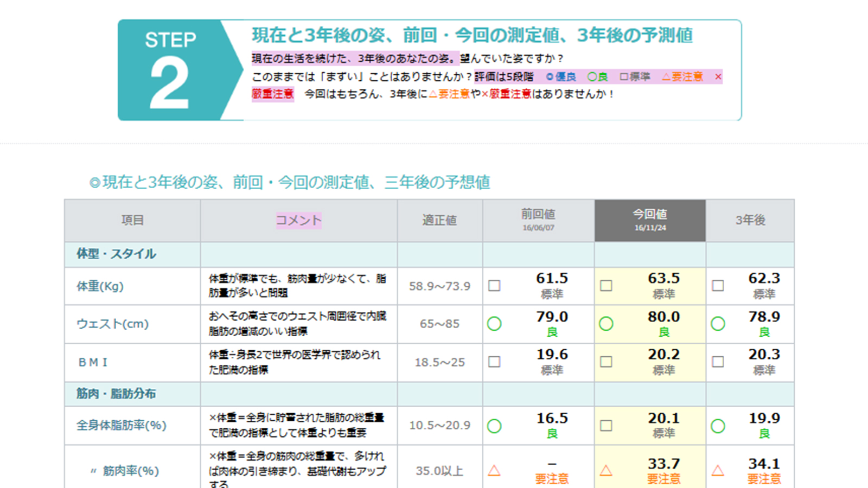The image size is (868, 488).
Task: Click the highlighted コメント header label
Action: 298,220
